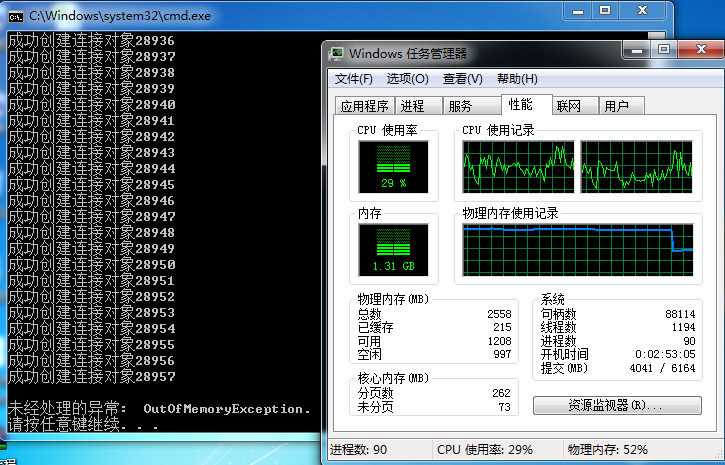Open the 选项(O) menu
This screenshot has height=465, width=725.
(x=407, y=79)
